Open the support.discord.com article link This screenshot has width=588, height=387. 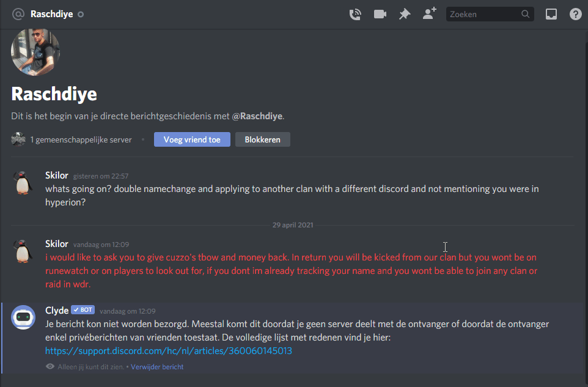tap(168, 351)
